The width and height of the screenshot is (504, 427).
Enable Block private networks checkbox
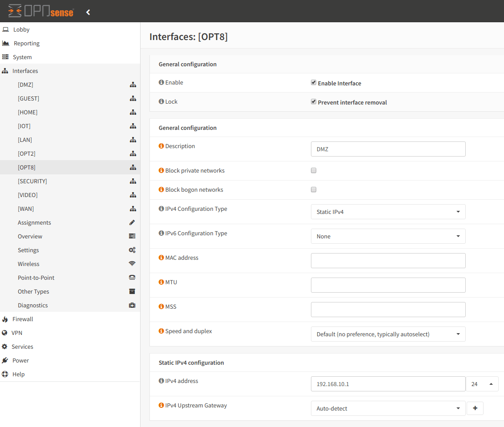tap(314, 170)
